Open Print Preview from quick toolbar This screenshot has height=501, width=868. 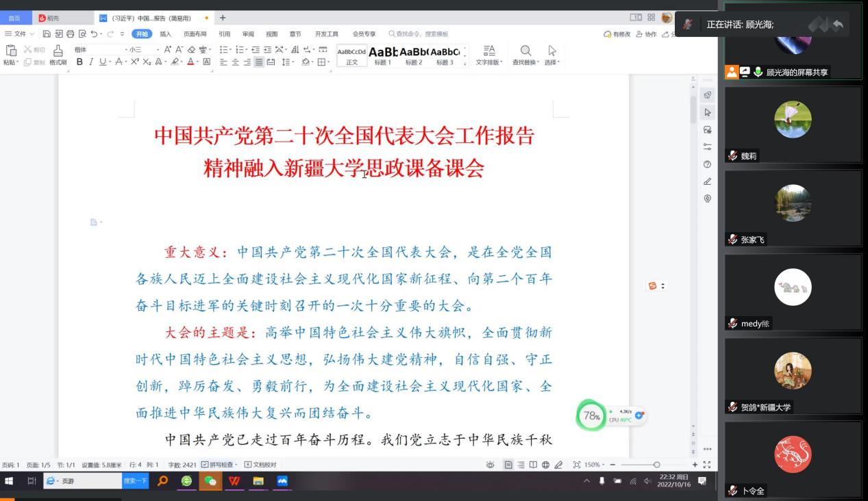(x=82, y=34)
